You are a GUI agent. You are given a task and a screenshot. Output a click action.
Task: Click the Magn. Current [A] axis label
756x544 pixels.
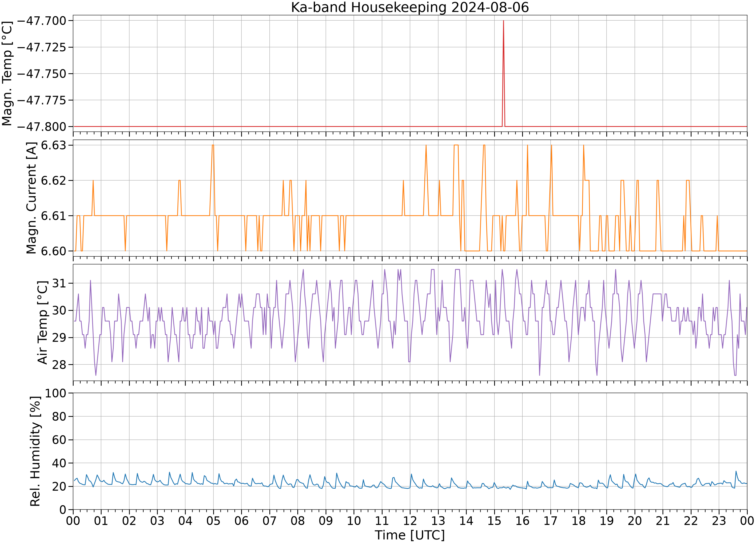point(31,198)
